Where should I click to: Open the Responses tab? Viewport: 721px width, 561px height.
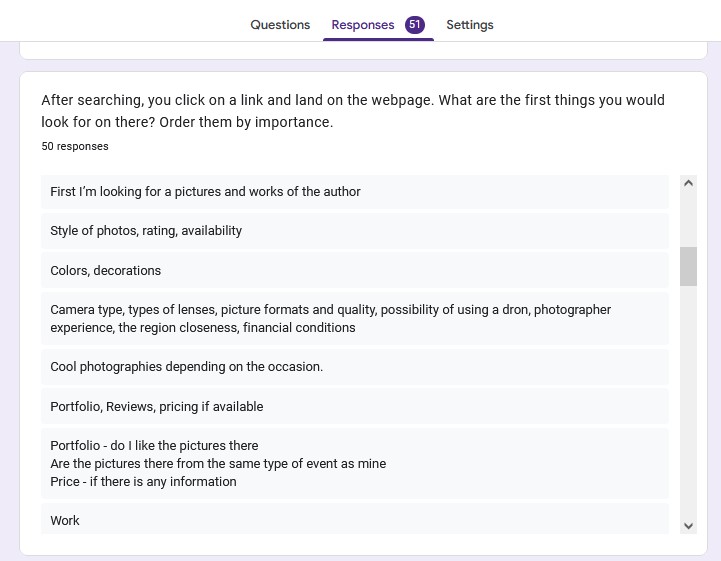tap(363, 25)
